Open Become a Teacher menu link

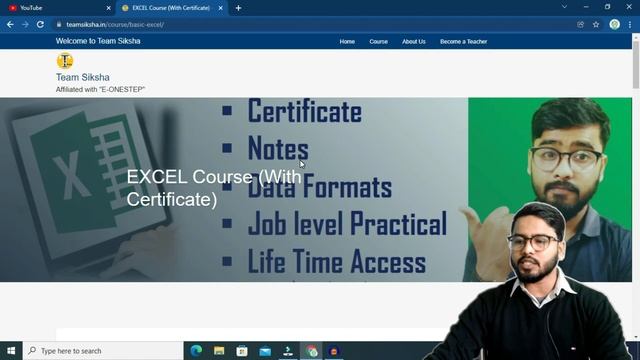(463, 42)
